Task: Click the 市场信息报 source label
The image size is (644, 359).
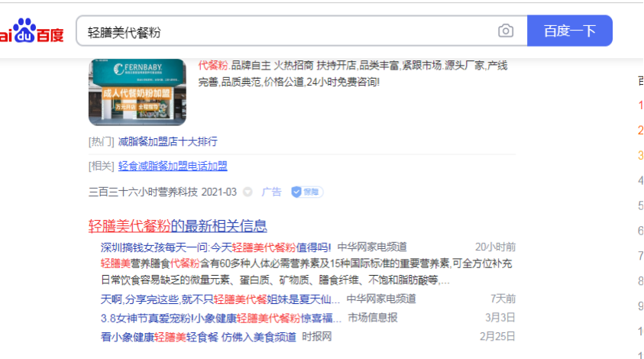Action: tap(373, 318)
